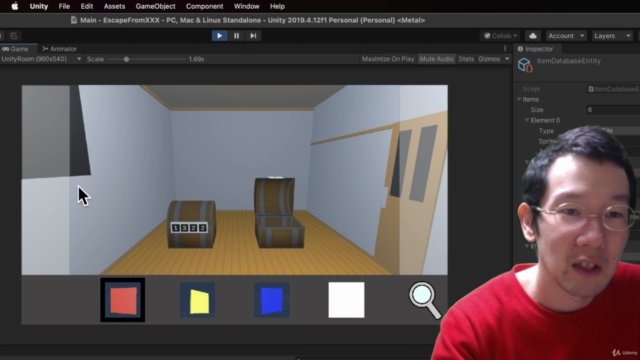Open the Layers dropdown

[612, 36]
